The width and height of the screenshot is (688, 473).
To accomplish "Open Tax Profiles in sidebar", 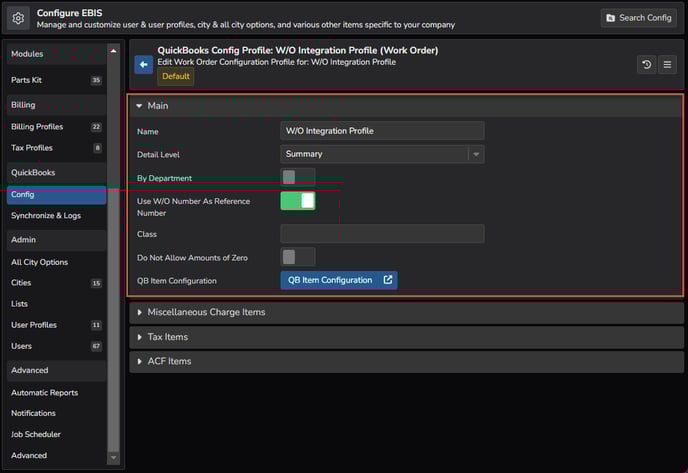I will click(x=56, y=148).
